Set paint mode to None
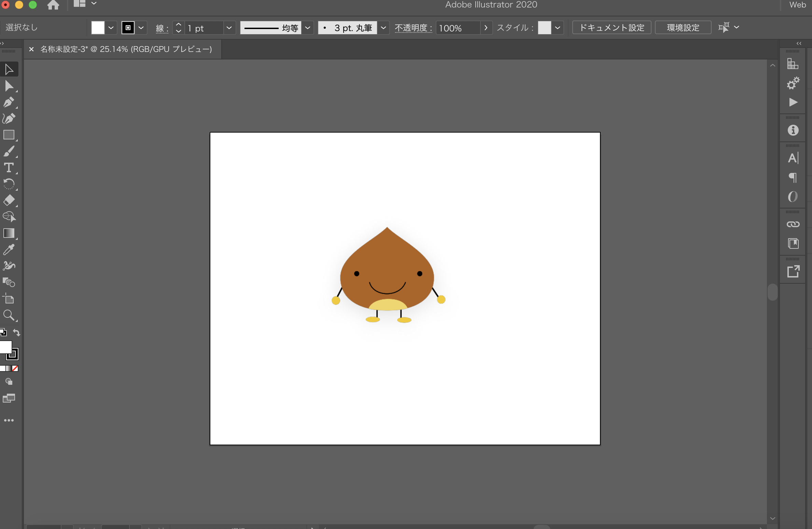Image resolution: width=812 pixels, height=529 pixels. [x=15, y=368]
